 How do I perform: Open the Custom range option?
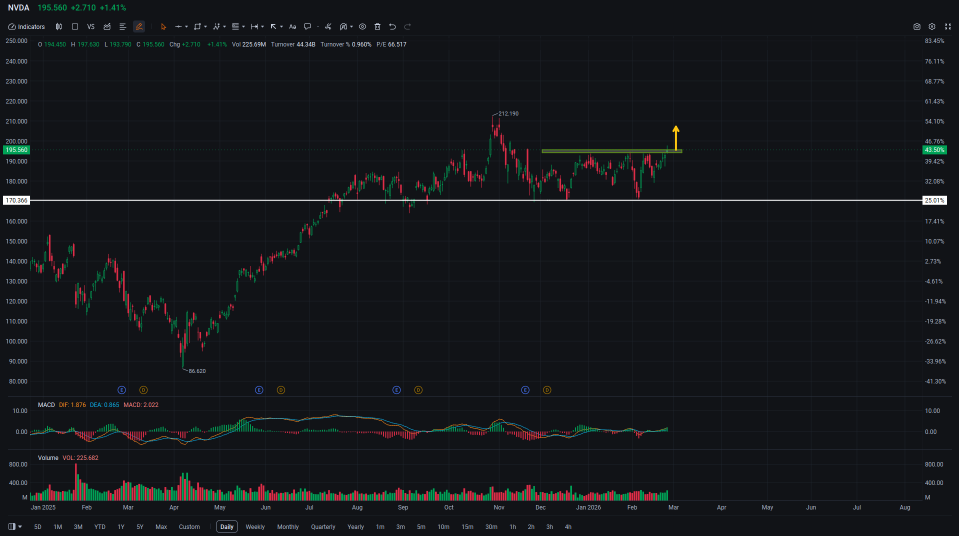click(x=189, y=527)
